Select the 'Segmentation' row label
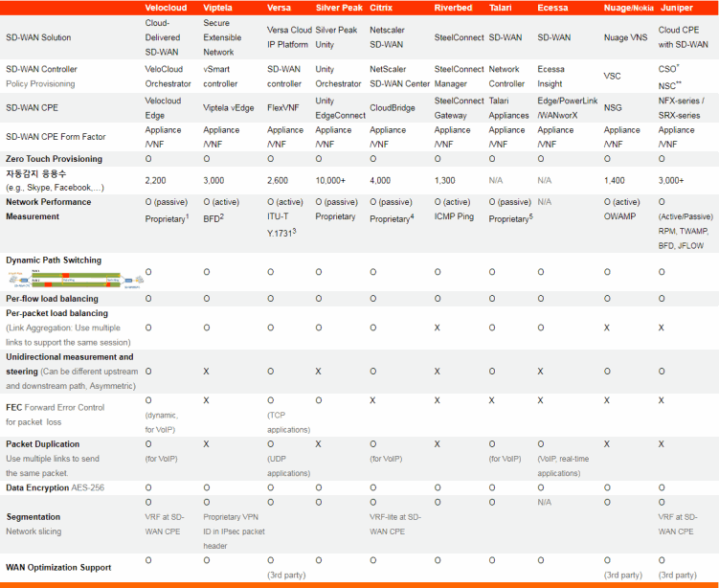The width and height of the screenshot is (719, 588). (x=34, y=517)
